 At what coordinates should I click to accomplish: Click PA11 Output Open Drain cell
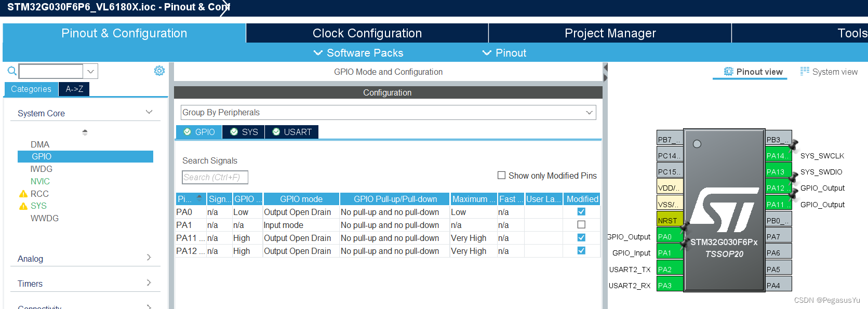[300, 238]
